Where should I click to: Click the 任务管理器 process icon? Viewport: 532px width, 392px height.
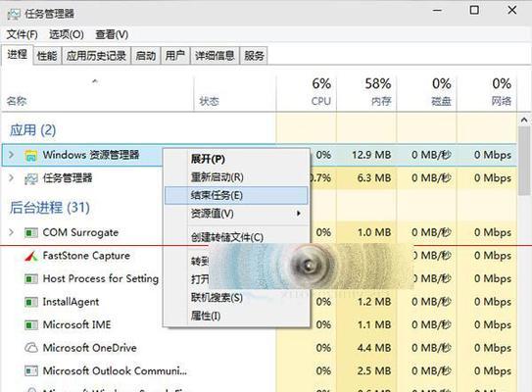[31, 178]
